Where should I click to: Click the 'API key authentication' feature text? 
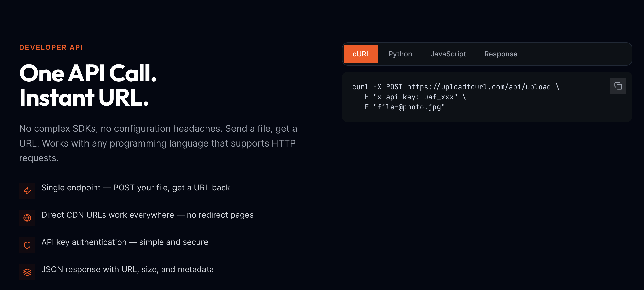tap(125, 242)
